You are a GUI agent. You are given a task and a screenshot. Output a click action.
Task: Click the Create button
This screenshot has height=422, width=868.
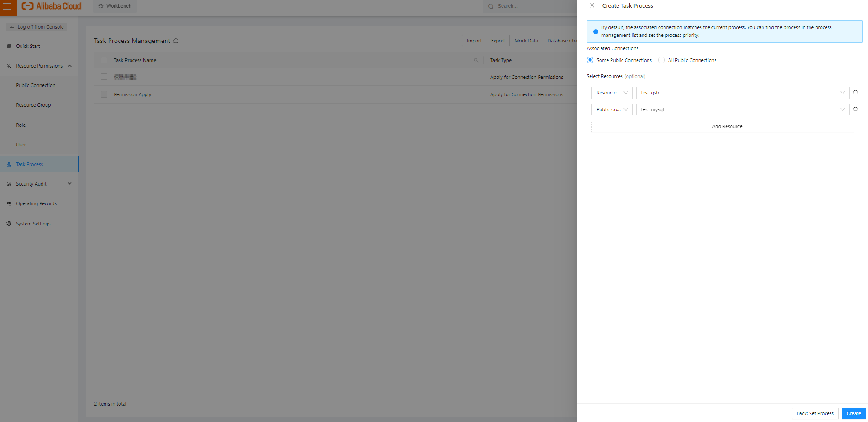click(854, 413)
